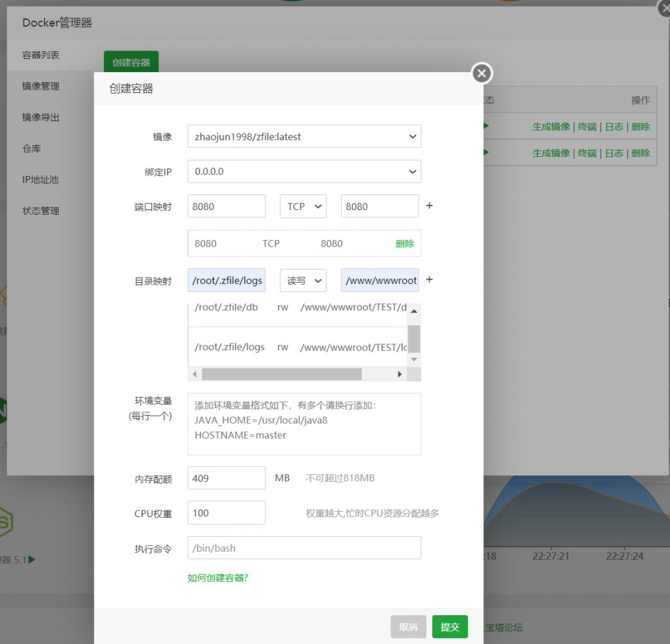Open the TCP protocol dropdown
670x644 pixels.
(x=303, y=206)
